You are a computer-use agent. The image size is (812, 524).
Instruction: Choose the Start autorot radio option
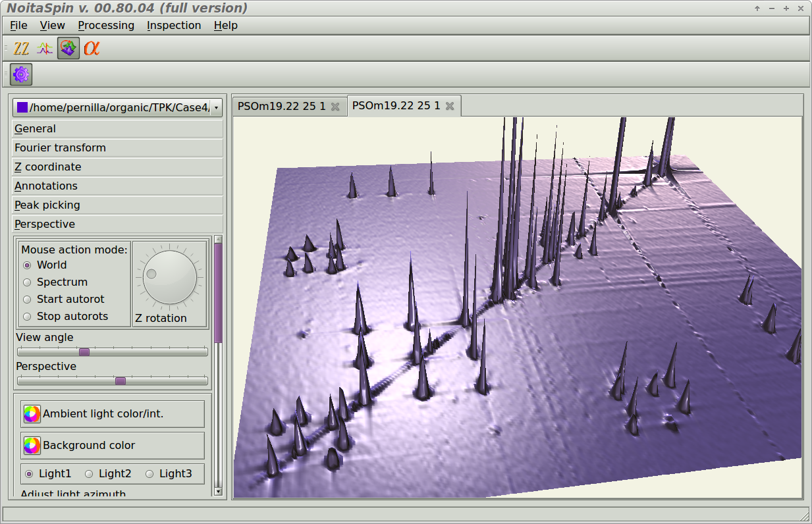pyautogui.click(x=27, y=300)
